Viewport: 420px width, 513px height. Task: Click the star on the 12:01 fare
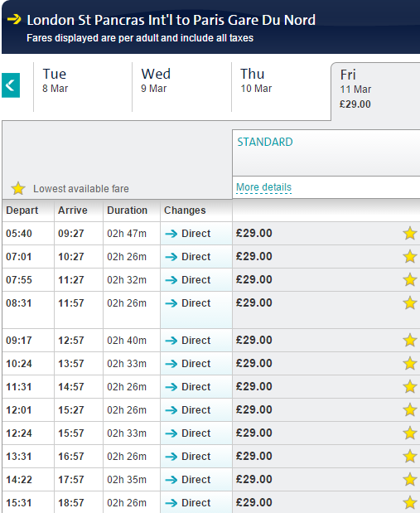point(409,410)
